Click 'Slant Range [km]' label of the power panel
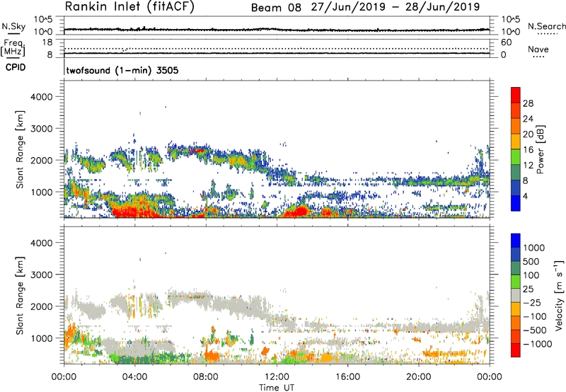 (x=20, y=149)
